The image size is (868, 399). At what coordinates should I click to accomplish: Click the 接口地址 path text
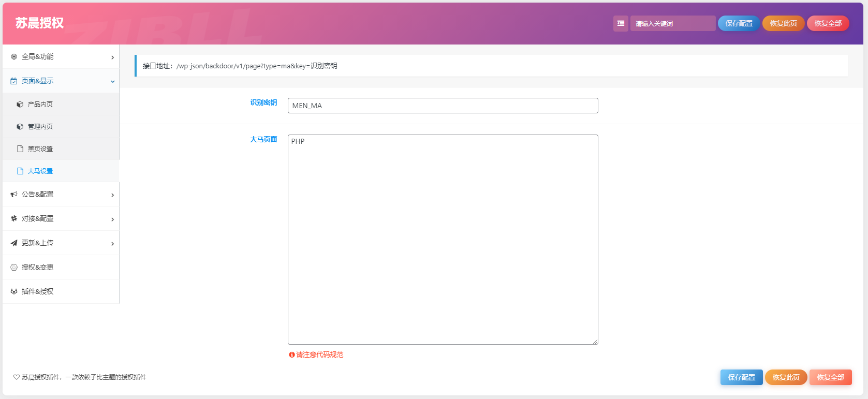coord(240,66)
